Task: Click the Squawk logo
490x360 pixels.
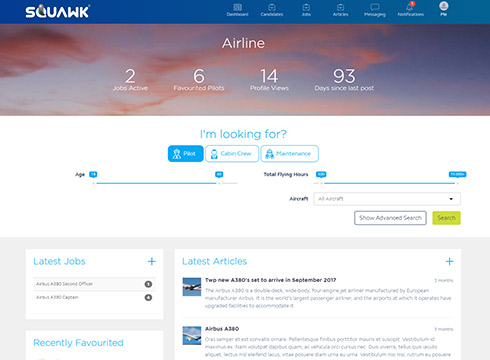Action: [x=57, y=11]
